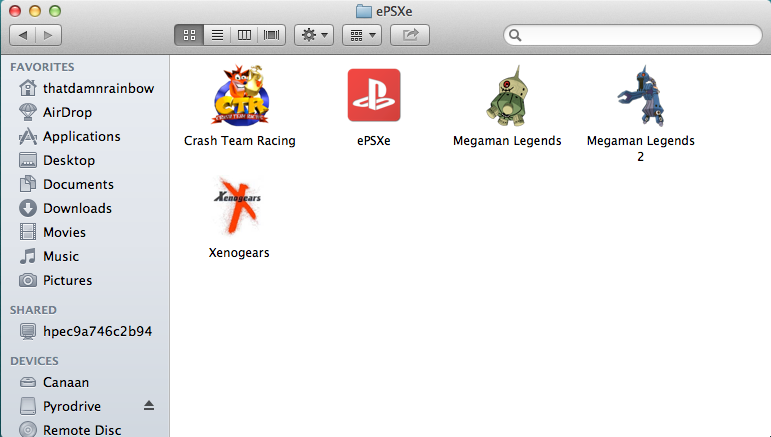The height and width of the screenshot is (437, 771).
Task: Select the Canaan drive
Action: (86, 382)
